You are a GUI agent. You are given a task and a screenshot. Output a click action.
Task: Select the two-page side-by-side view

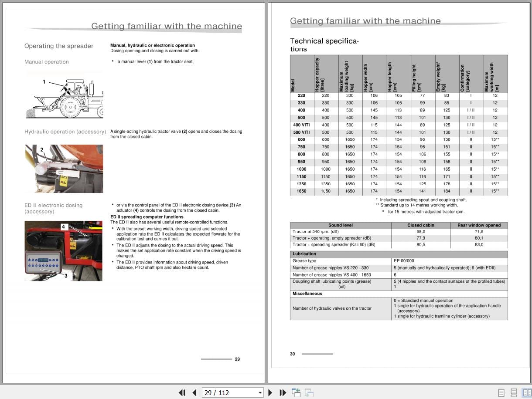pyautogui.click(x=527, y=392)
